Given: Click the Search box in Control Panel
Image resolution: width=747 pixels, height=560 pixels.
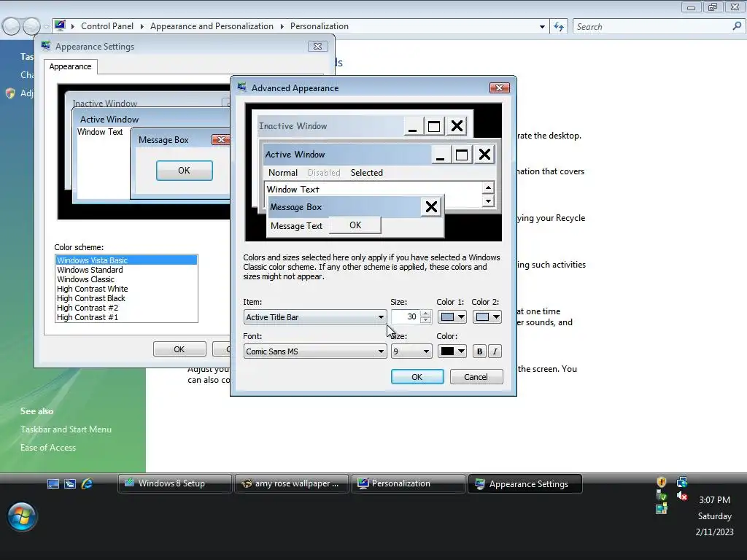Looking at the screenshot, I should point(651,27).
